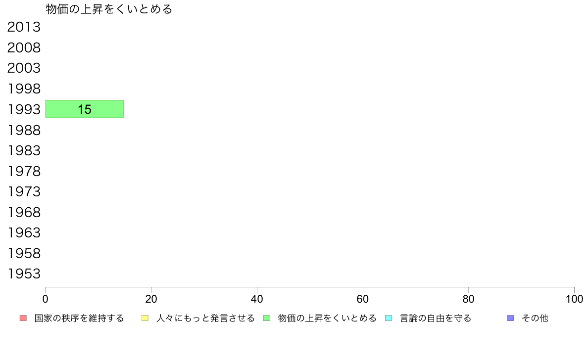Select the 1988 year label
The height and width of the screenshot is (364, 588).
[24, 130]
